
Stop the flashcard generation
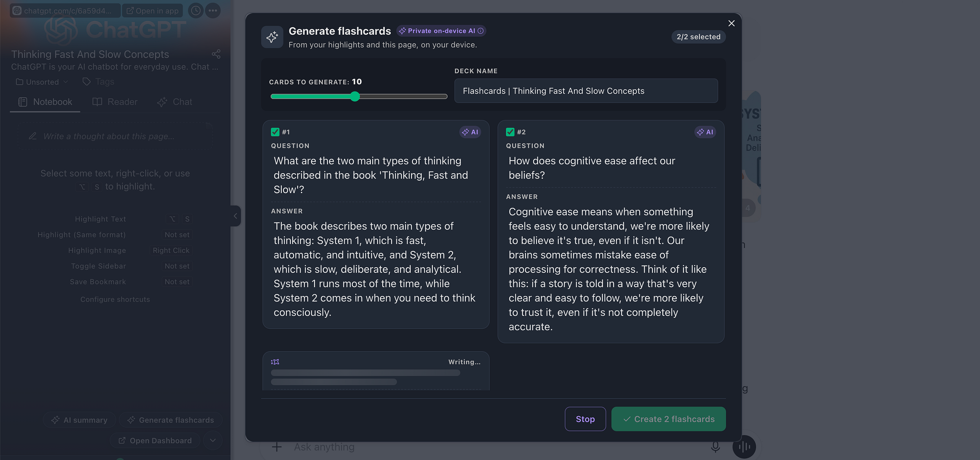[585, 419]
